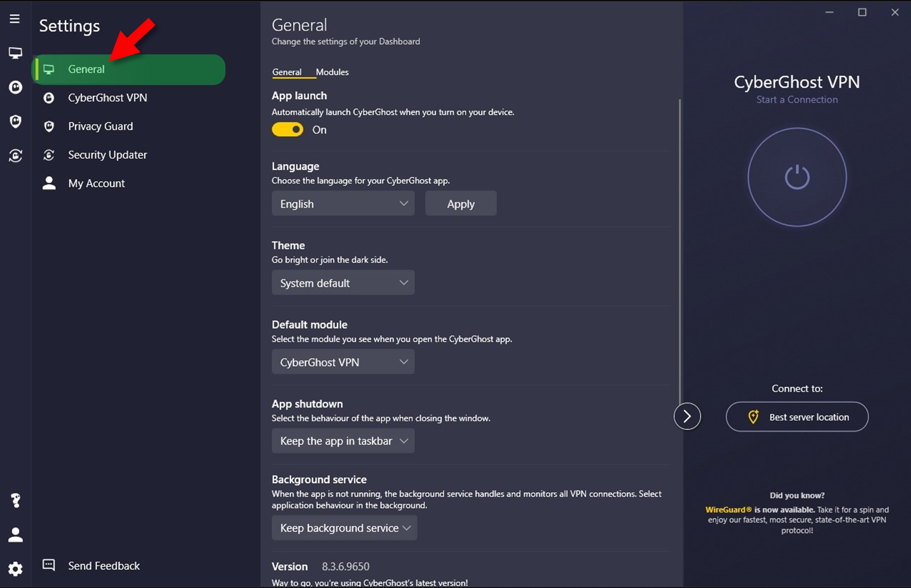
Task: Turn off the App launch toggle
Action: 288,130
